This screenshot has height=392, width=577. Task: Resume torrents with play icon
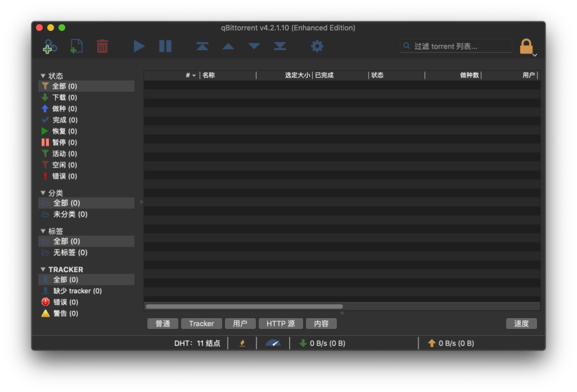click(139, 46)
